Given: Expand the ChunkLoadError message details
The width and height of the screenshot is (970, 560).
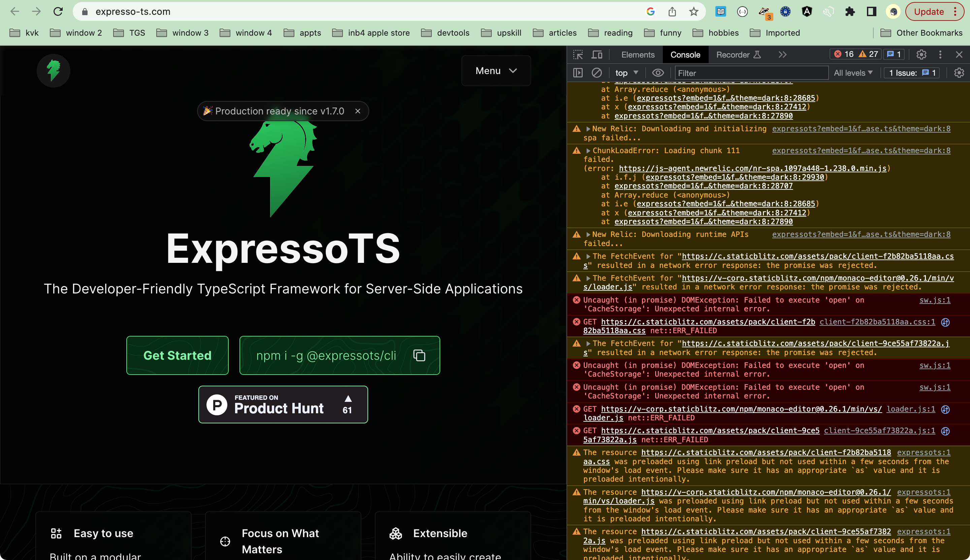Looking at the screenshot, I should [588, 150].
